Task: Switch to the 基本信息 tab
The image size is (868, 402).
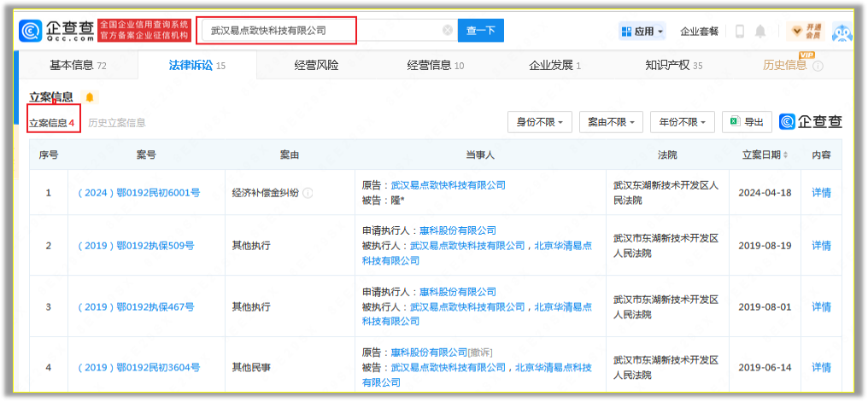Action: tap(78, 65)
